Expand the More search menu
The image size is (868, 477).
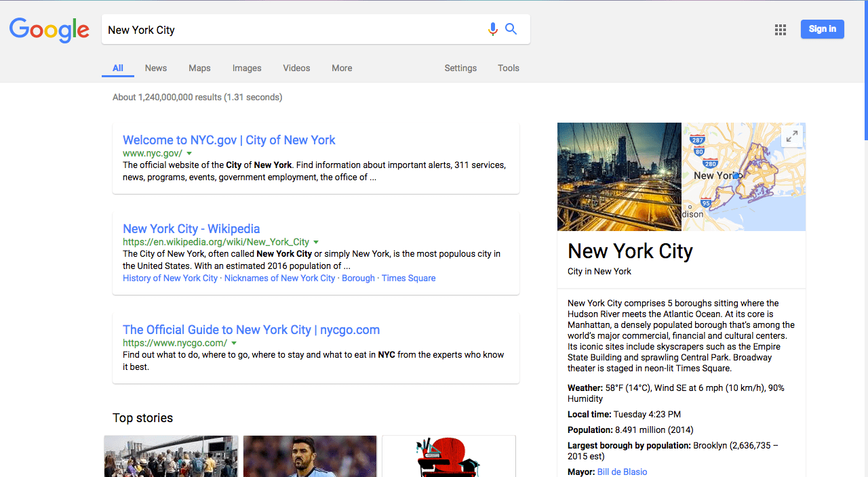coord(342,68)
